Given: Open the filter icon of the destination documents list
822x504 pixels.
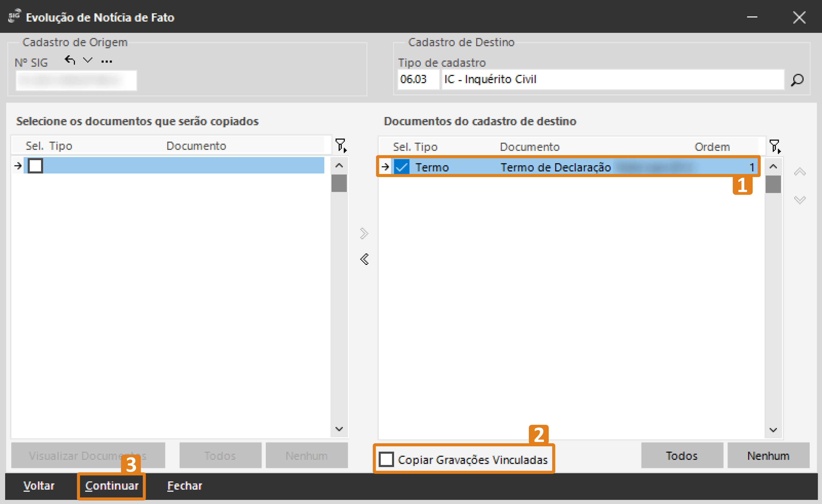Looking at the screenshot, I should [x=775, y=146].
